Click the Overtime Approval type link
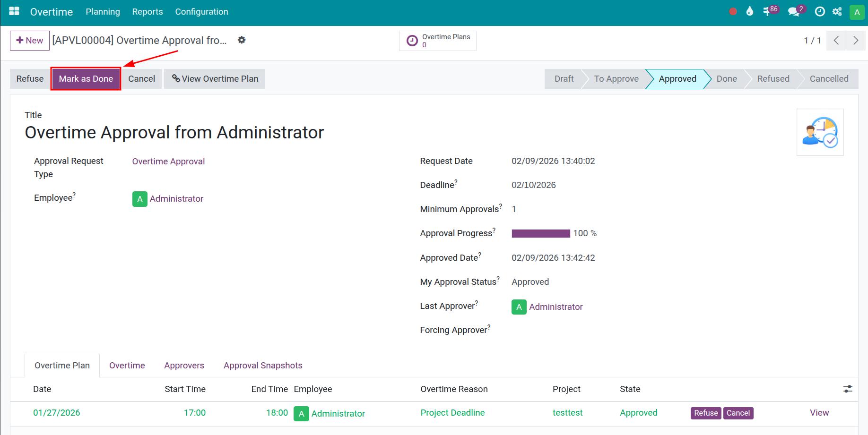Viewport: 868px width, 435px height. (x=168, y=162)
